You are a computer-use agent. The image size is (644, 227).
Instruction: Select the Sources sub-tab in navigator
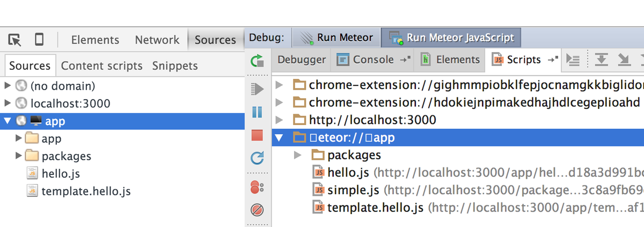click(x=30, y=65)
